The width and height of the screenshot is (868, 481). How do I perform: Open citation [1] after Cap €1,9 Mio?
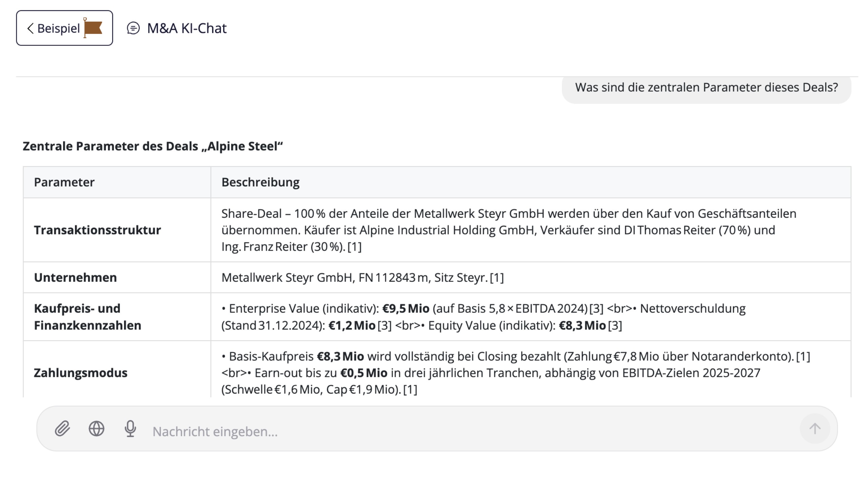410,389
